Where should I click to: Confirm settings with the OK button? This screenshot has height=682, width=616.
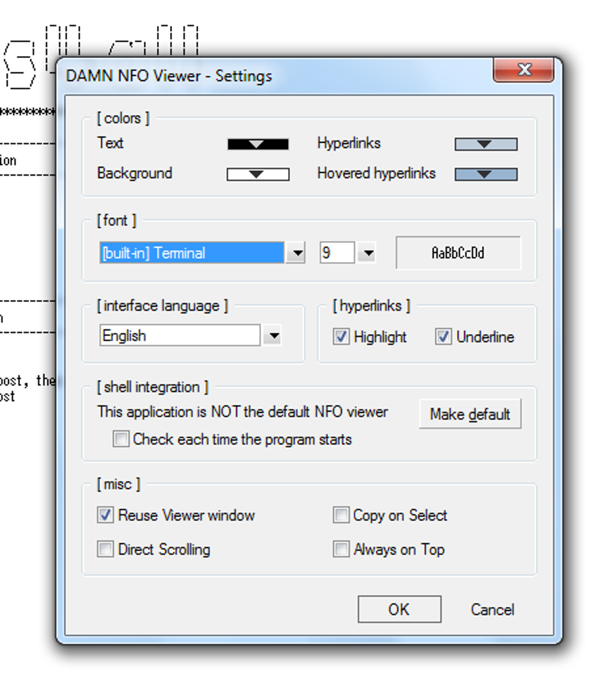[400, 610]
